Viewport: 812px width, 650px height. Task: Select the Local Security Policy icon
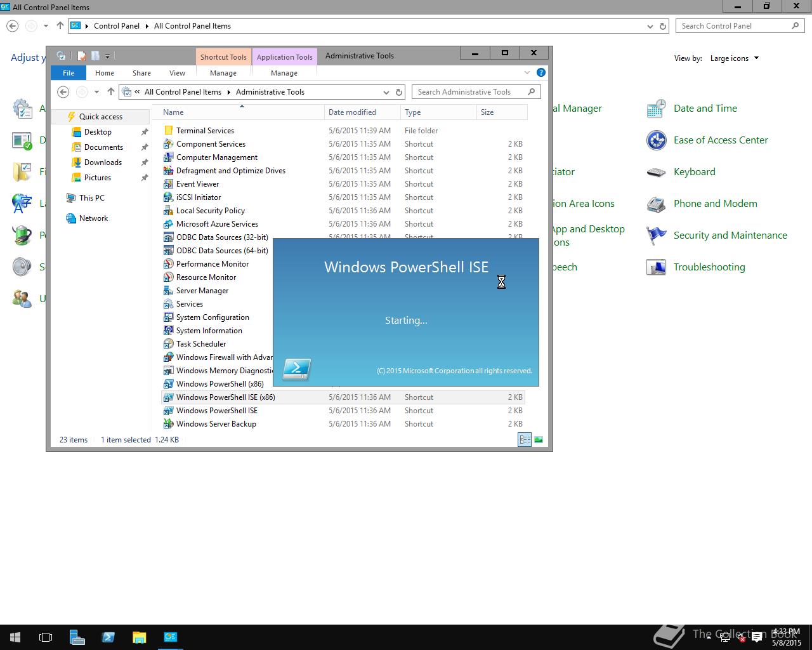[x=168, y=211]
